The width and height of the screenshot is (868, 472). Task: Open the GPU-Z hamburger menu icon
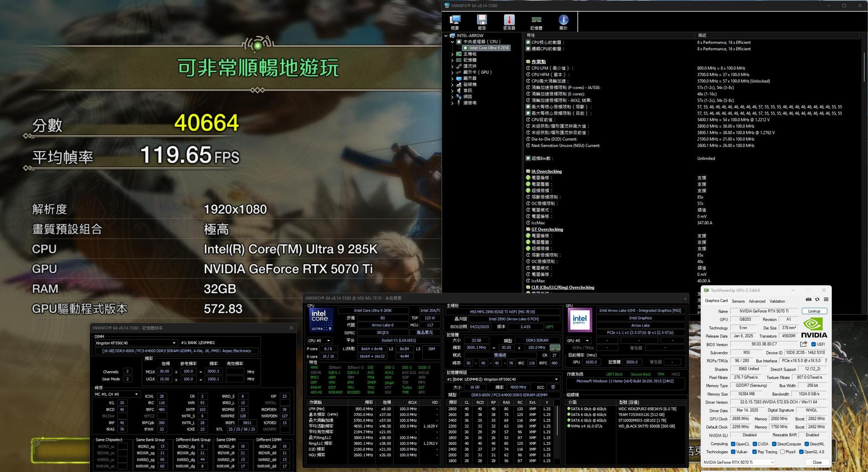[826, 299]
